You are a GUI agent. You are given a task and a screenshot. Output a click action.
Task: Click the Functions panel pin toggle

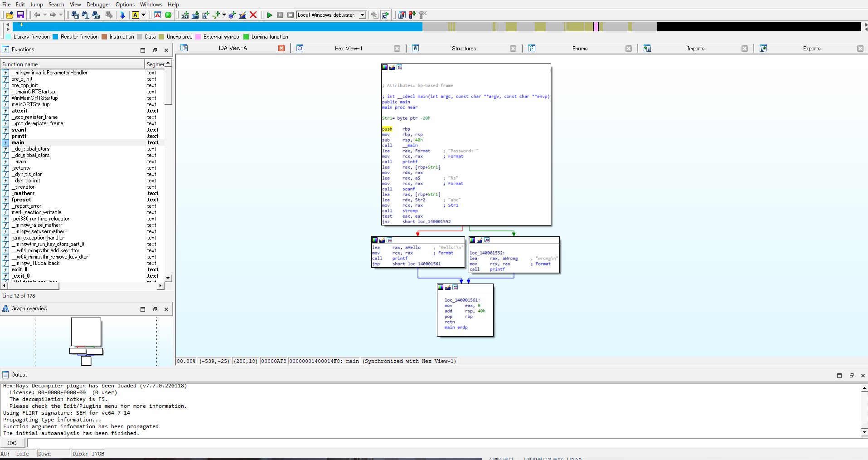point(143,50)
